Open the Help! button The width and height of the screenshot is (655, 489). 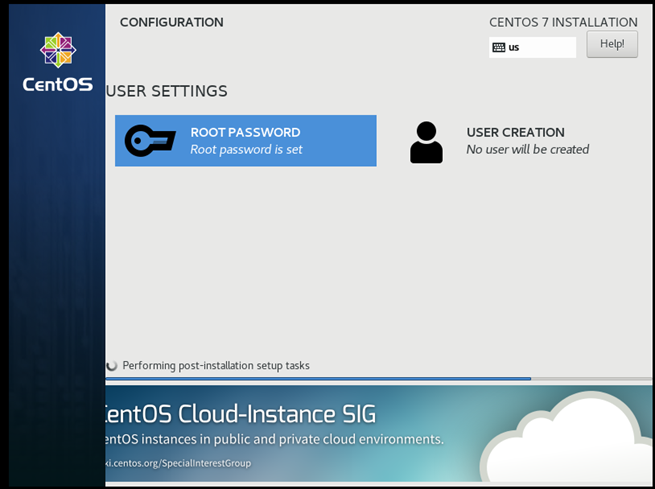point(612,44)
